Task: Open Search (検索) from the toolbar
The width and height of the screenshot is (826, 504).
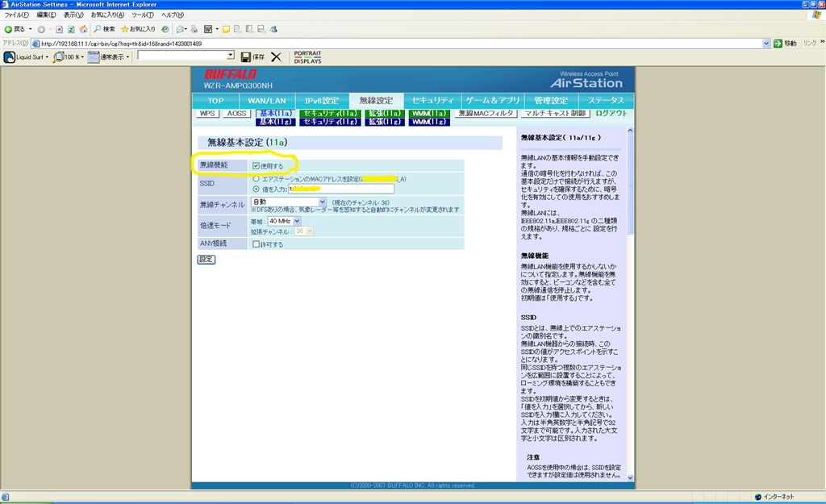Action: (104, 29)
